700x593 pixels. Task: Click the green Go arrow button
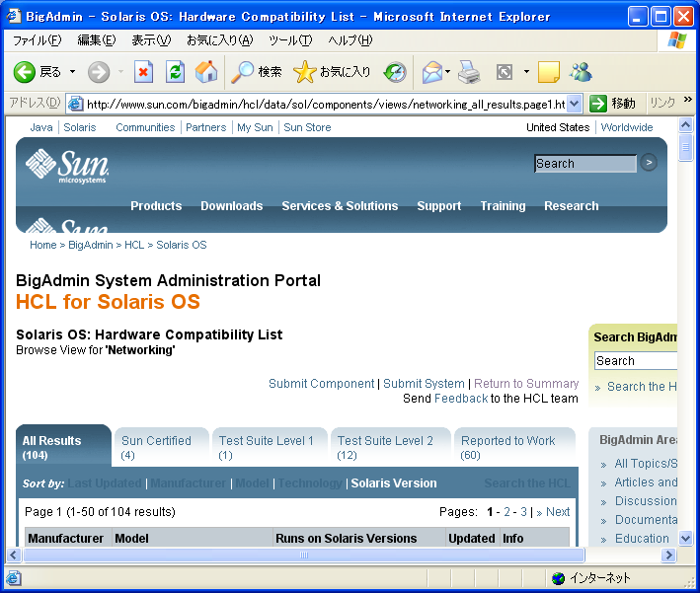coord(597,104)
